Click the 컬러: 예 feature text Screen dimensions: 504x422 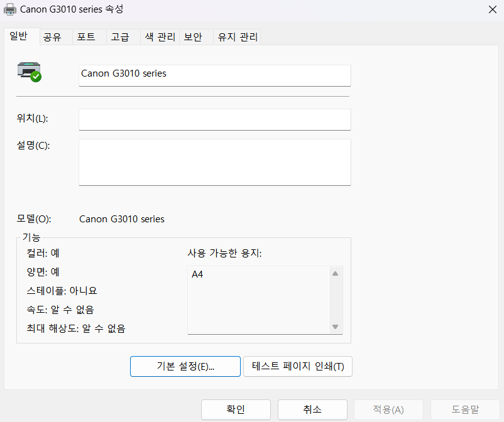click(43, 253)
